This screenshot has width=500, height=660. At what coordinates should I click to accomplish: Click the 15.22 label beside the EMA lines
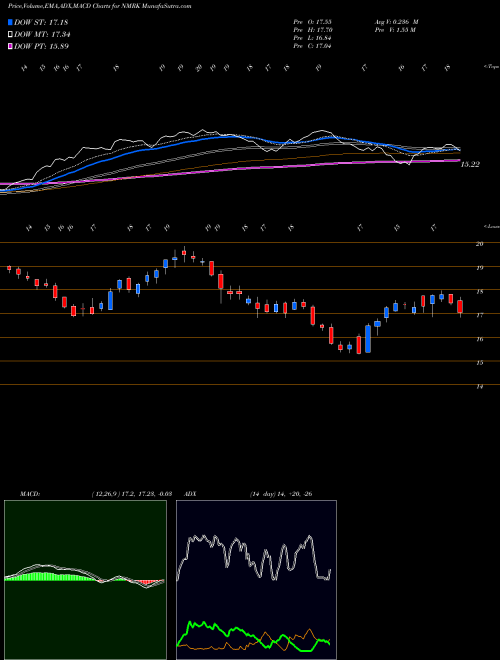point(470,165)
